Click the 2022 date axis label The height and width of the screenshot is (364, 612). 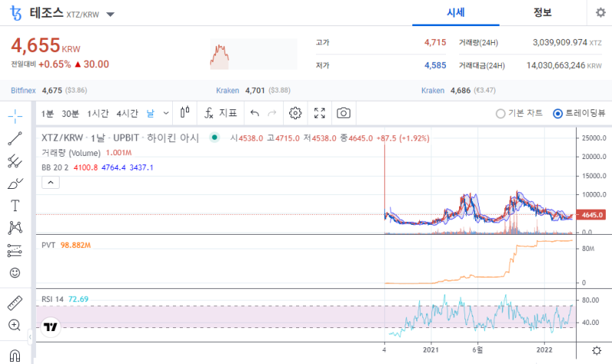click(x=544, y=350)
